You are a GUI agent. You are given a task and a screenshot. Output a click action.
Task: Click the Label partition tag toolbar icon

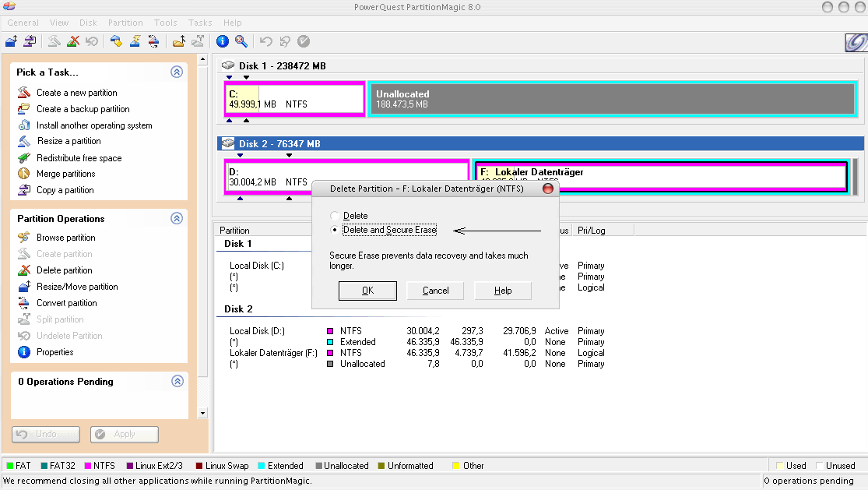pyautogui.click(x=116, y=41)
